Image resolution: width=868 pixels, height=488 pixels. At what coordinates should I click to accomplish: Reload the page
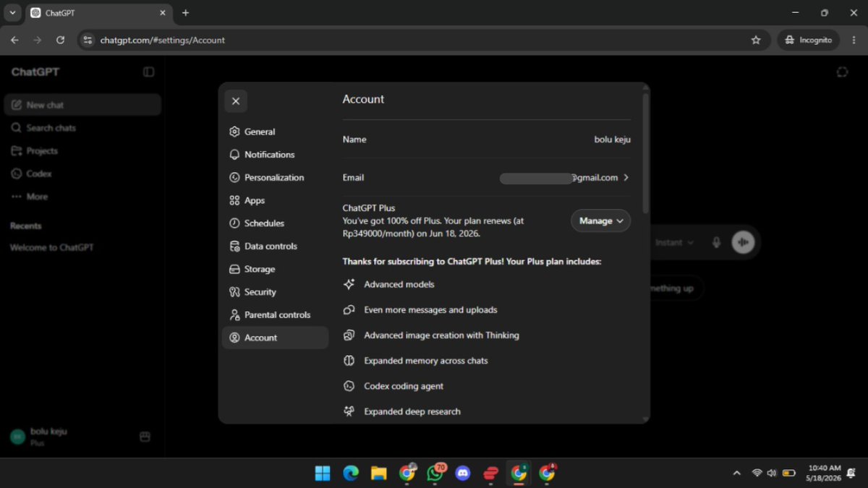[x=60, y=40]
